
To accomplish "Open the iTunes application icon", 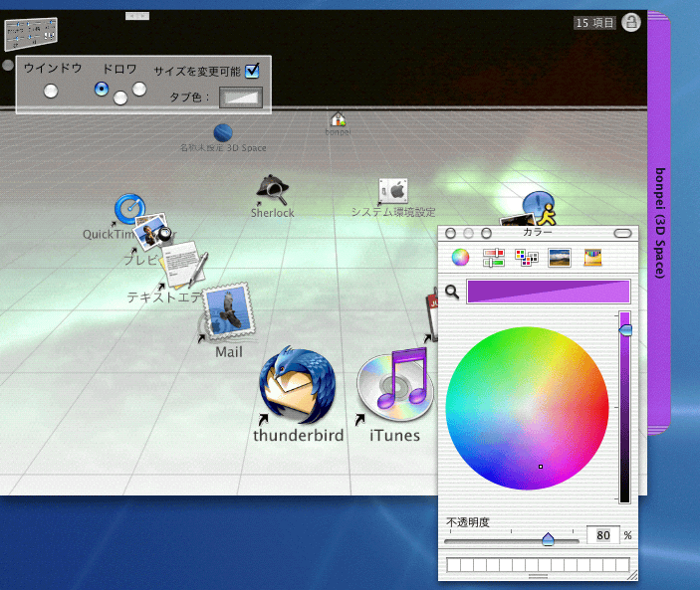I will 395,384.
